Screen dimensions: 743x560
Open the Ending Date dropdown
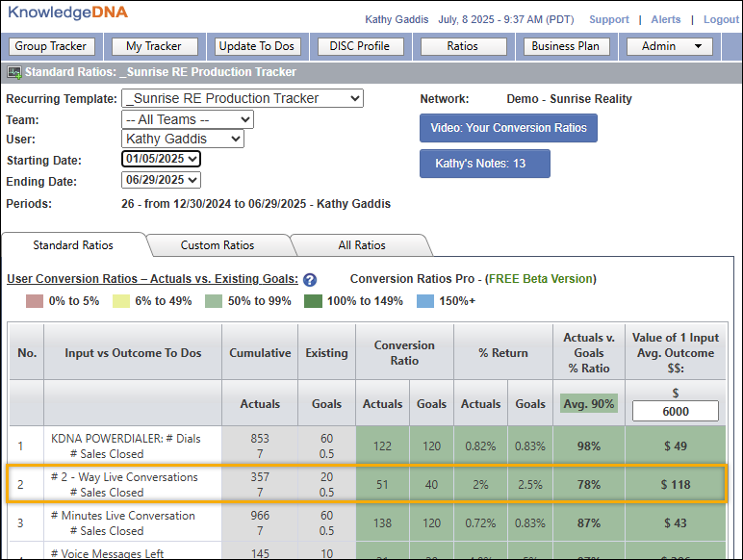coord(161,180)
